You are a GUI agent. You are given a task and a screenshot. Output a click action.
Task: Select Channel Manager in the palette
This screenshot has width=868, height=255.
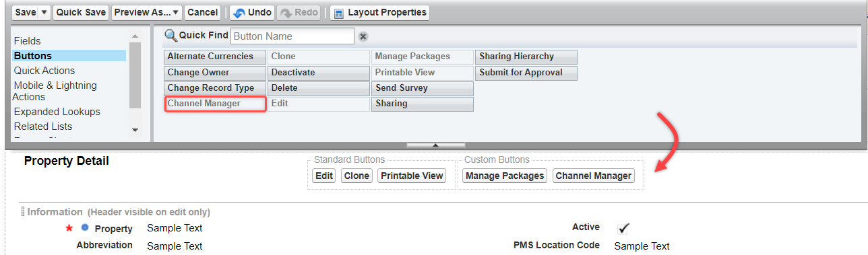(215, 104)
